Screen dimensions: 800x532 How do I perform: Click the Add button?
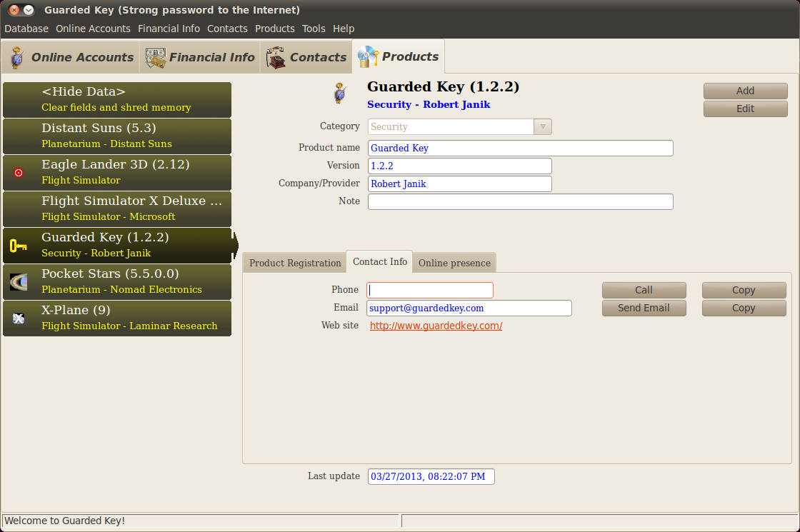click(x=746, y=91)
